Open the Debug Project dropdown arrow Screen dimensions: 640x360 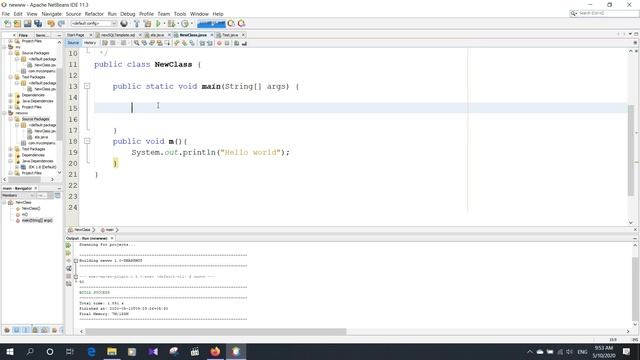(x=178, y=24)
